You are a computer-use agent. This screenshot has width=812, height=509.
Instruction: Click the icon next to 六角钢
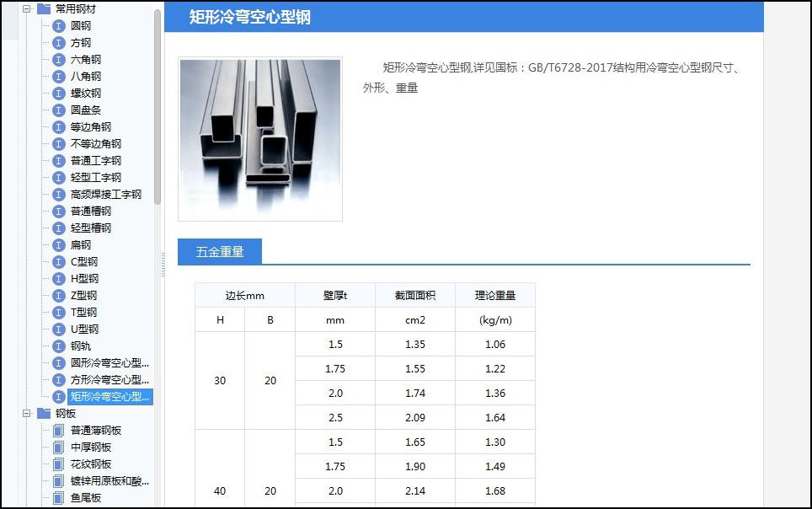(58, 60)
